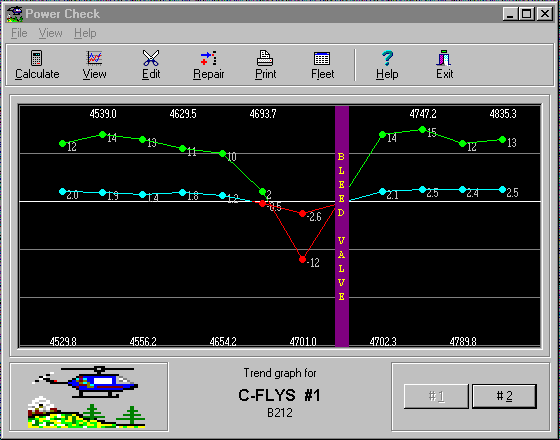This screenshot has height=440, width=560.
Task: Click the Help question mark icon
Action: click(x=387, y=58)
